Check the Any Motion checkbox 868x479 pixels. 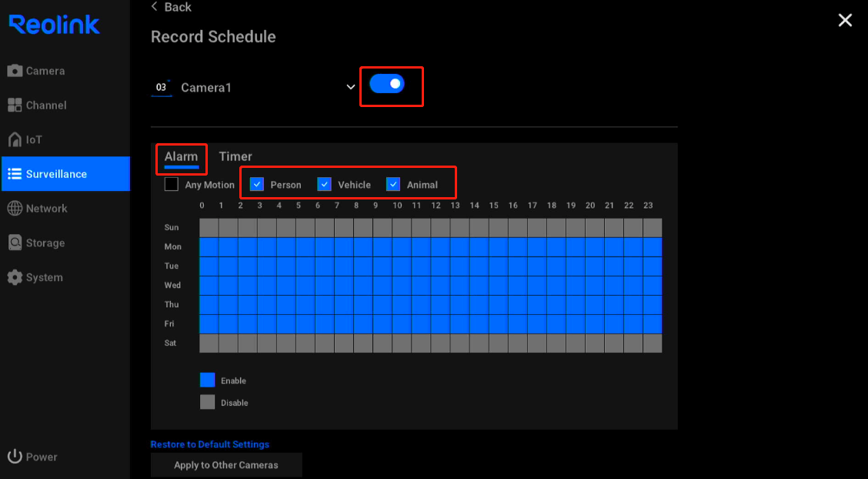pyautogui.click(x=172, y=184)
